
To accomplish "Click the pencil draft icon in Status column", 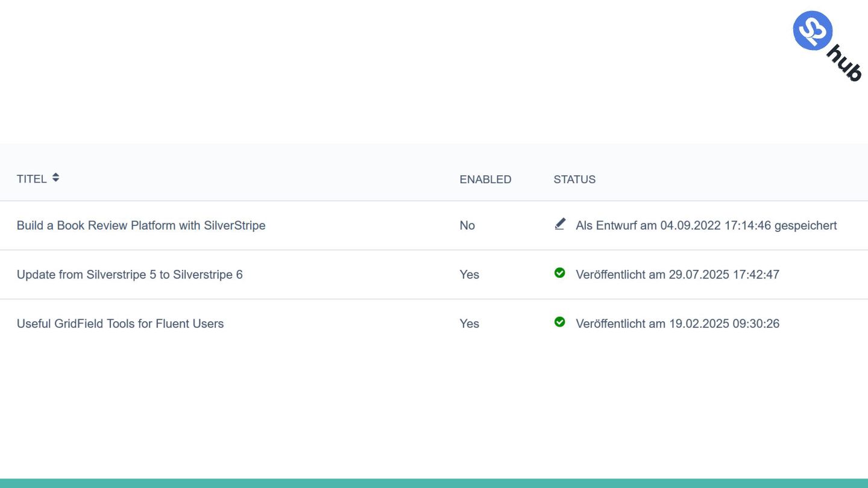I will [560, 224].
